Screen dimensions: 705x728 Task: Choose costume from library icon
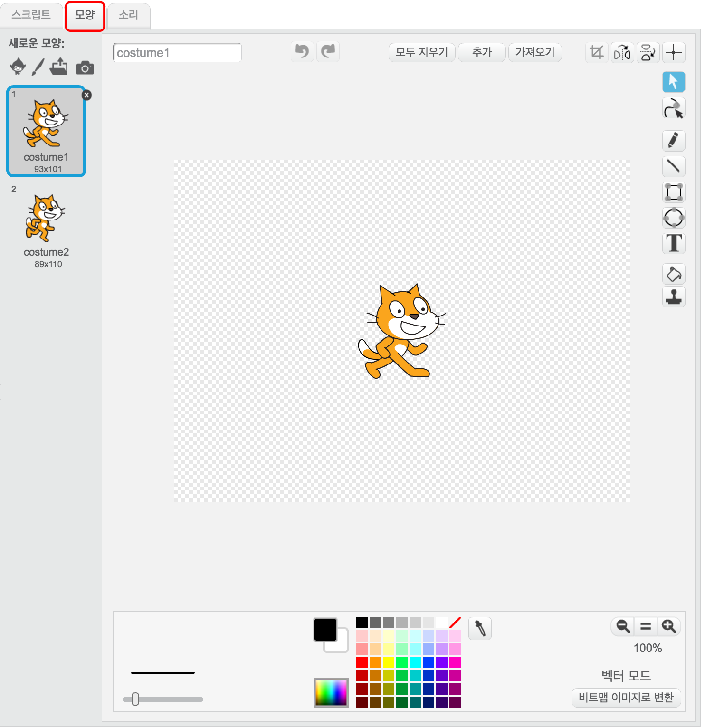tap(18, 67)
